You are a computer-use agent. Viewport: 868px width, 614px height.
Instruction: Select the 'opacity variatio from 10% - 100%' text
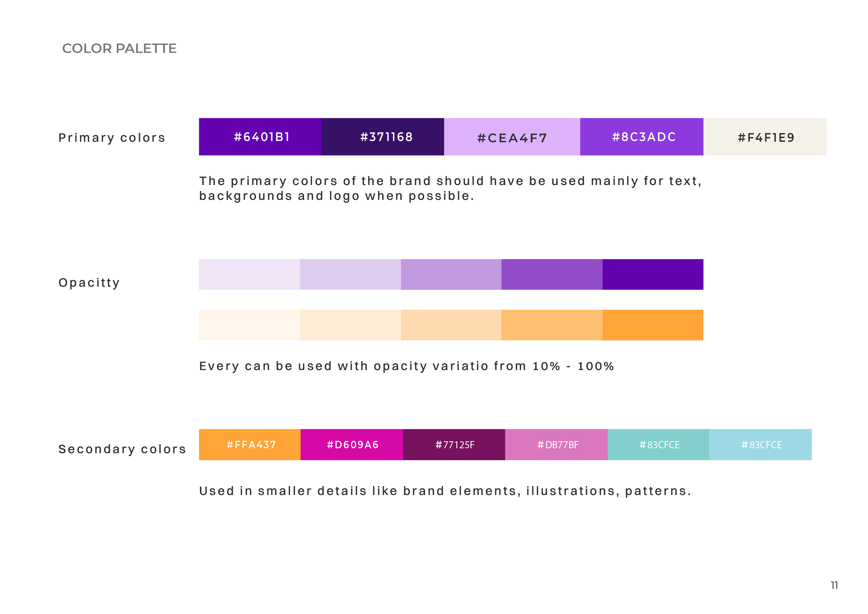[x=494, y=366]
